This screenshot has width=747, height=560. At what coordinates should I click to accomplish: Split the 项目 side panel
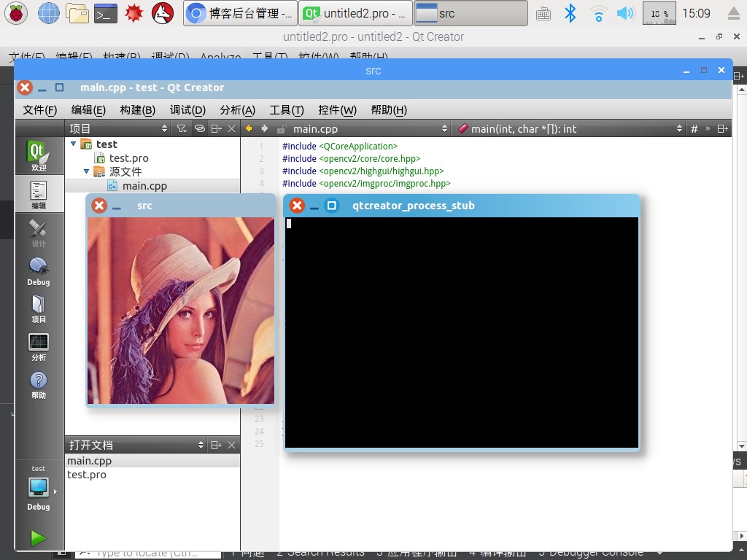pos(216,128)
